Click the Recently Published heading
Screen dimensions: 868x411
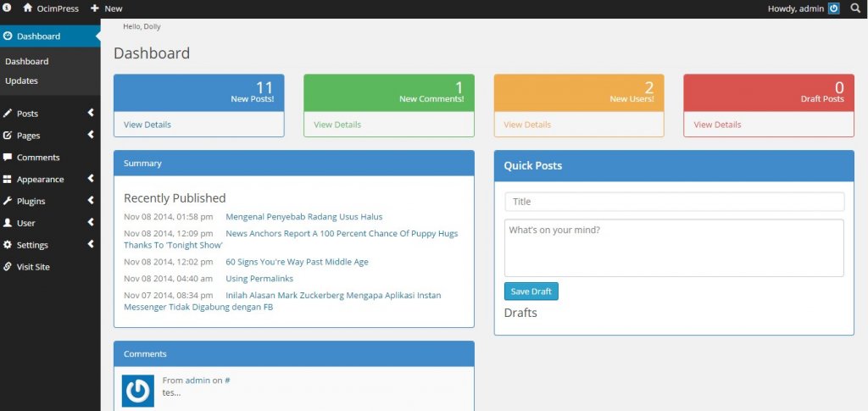[x=175, y=198]
